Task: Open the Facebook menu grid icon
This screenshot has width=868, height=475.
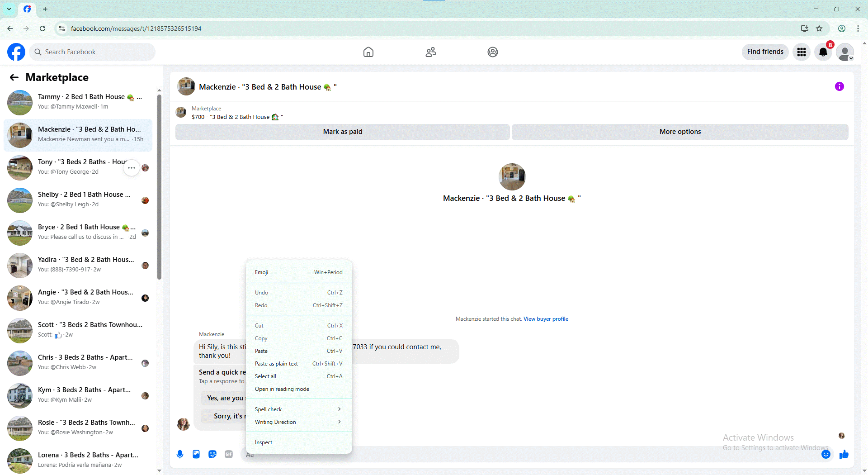Action: pyautogui.click(x=802, y=52)
